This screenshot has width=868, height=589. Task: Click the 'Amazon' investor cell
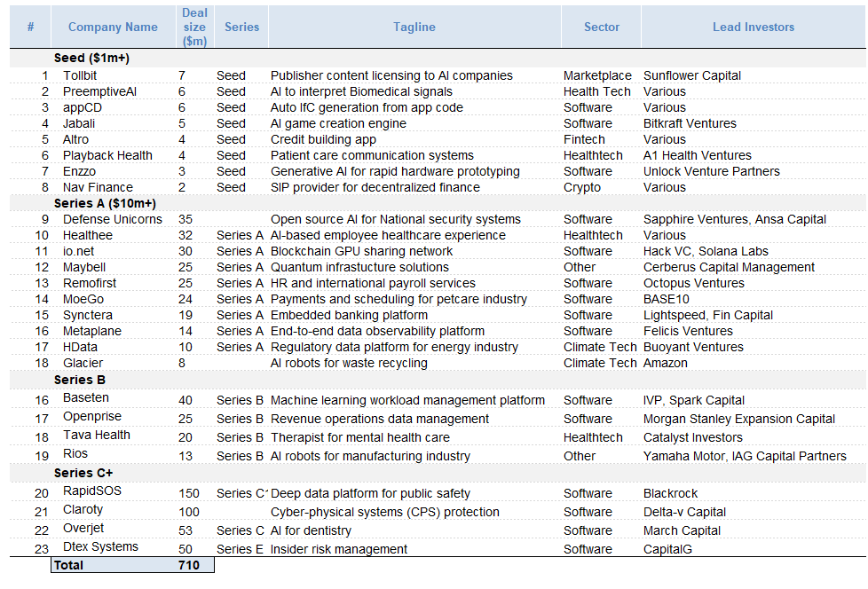point(666,364)
